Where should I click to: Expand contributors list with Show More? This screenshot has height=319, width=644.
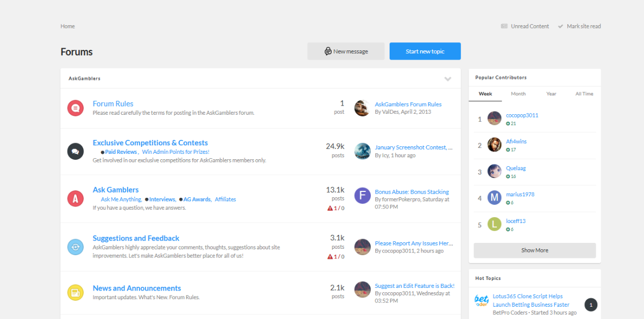(535, 250)
